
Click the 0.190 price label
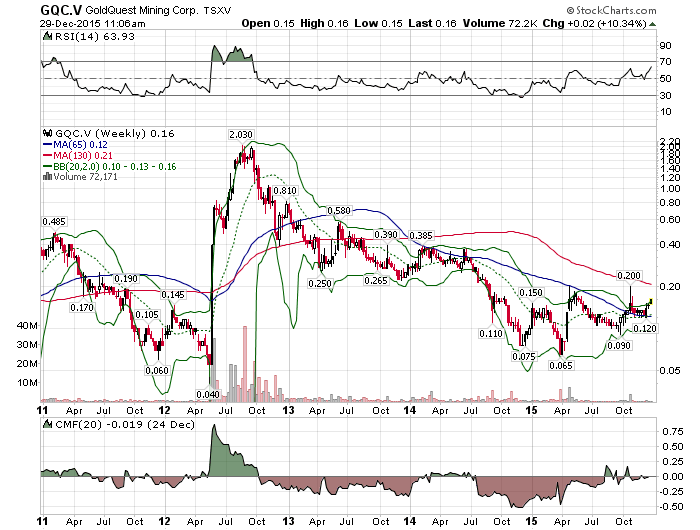[x=126, y=279]
